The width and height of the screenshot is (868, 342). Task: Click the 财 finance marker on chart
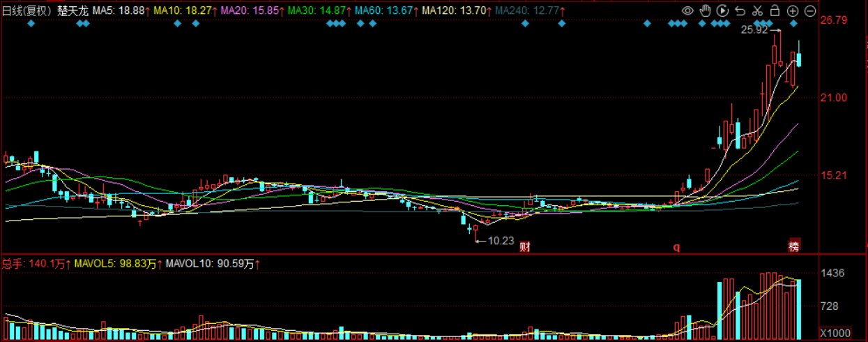coord(526,246)
